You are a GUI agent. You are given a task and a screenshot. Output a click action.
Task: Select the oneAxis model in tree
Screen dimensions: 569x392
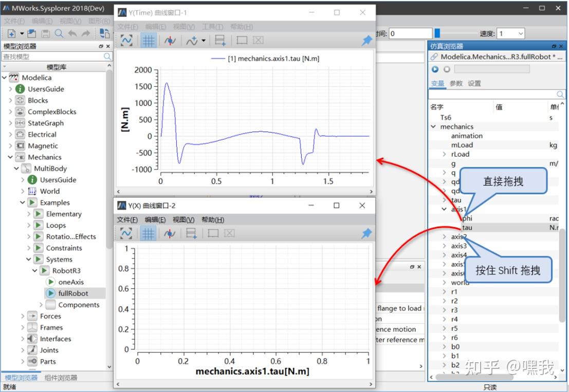[71, 282]
